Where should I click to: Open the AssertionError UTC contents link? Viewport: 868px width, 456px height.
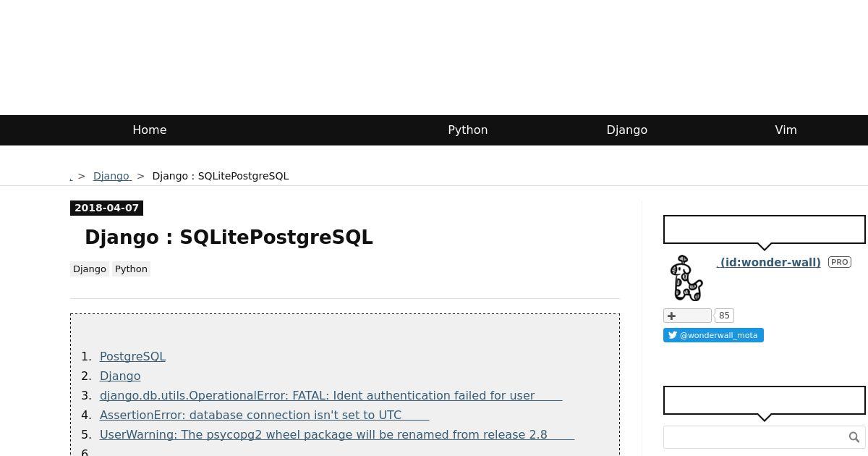pyautogui.click(x=264, y=415)
